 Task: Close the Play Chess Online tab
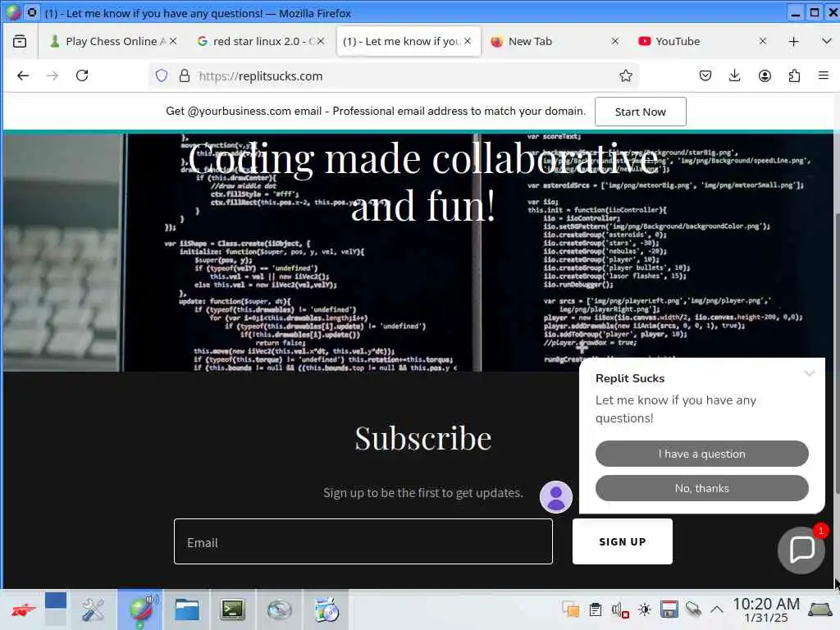[173, 41]
